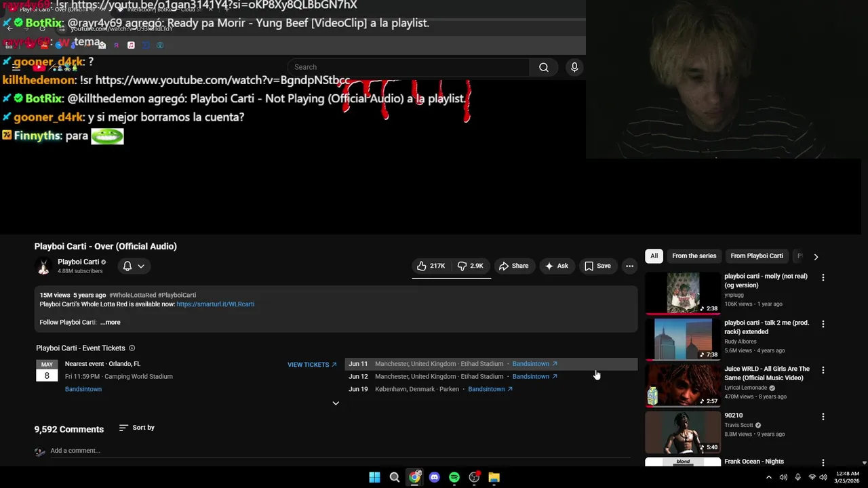Screen dimensions: 868x488
Task: Open the Windows Start menu
Action: 374,477
